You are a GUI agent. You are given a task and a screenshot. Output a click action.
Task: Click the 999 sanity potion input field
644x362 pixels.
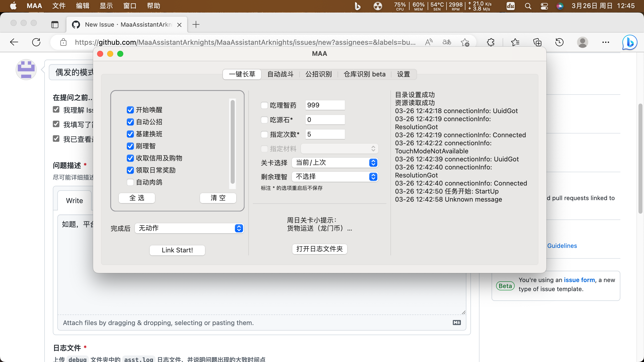pyautogui.click(x=325, y=105)
